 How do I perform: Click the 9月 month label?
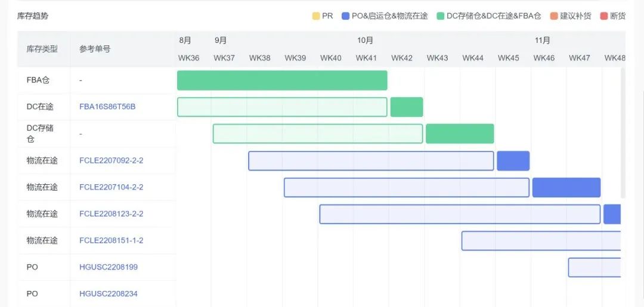tap(221, 40)
